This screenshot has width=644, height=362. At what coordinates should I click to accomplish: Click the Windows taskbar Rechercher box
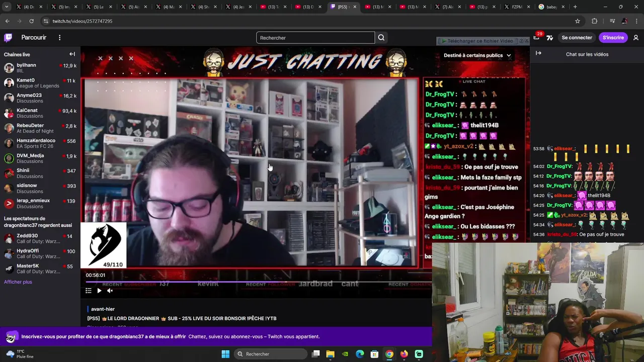coord(270,354)
